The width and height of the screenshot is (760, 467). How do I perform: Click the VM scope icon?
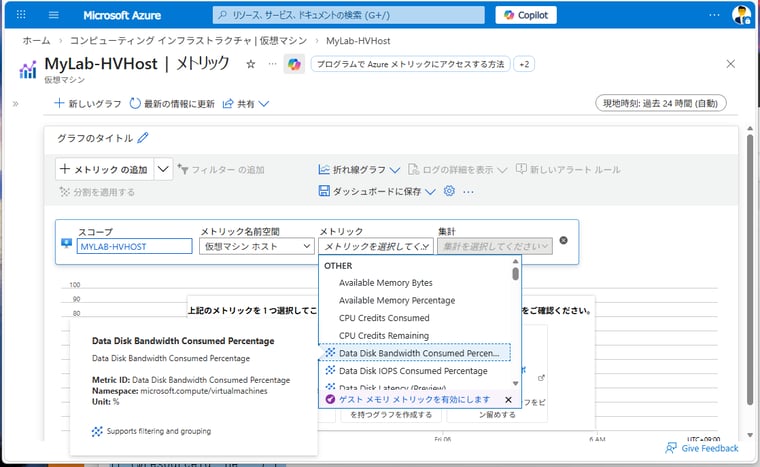(66, 243)
